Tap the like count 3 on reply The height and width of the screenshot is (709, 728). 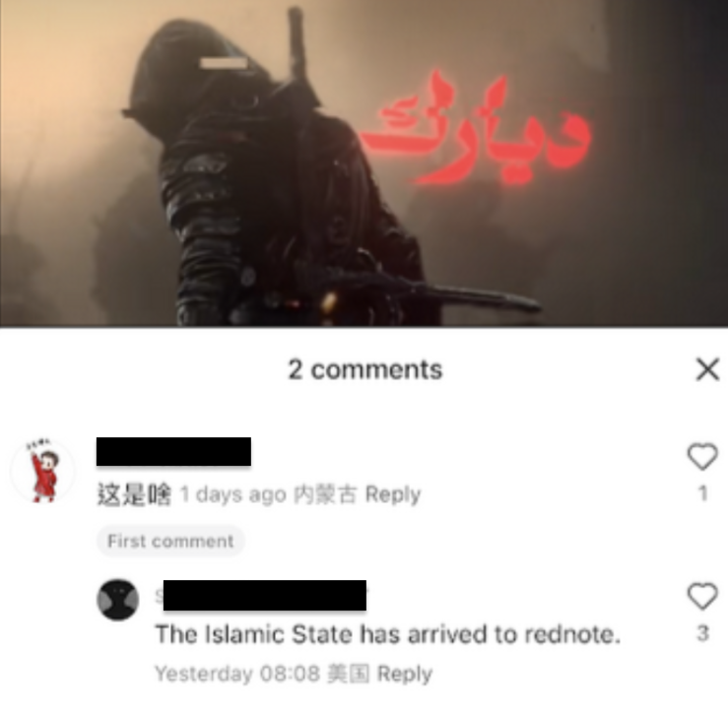(703, 633)
